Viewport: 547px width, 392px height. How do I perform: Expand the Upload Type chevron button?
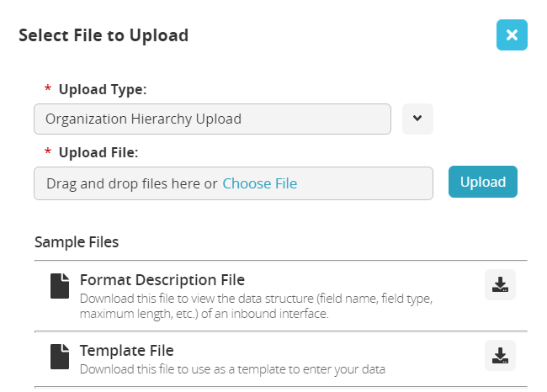(417, 119)
